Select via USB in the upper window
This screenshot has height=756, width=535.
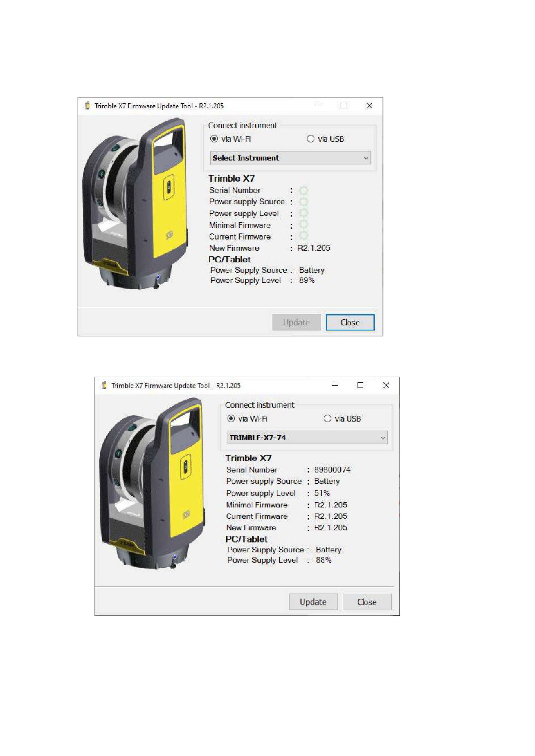point(326,139)
